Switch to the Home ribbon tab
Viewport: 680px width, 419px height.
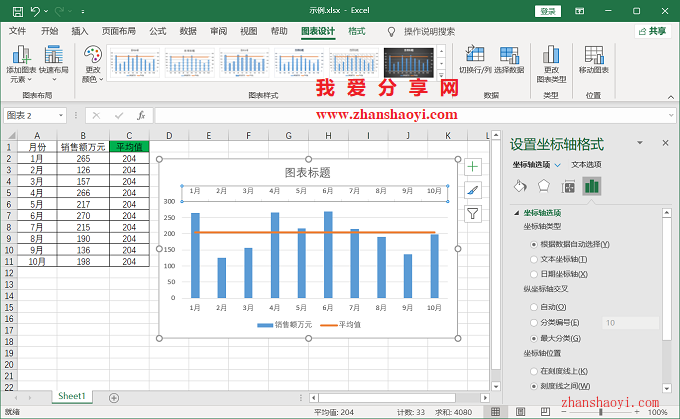coord(49,31)
